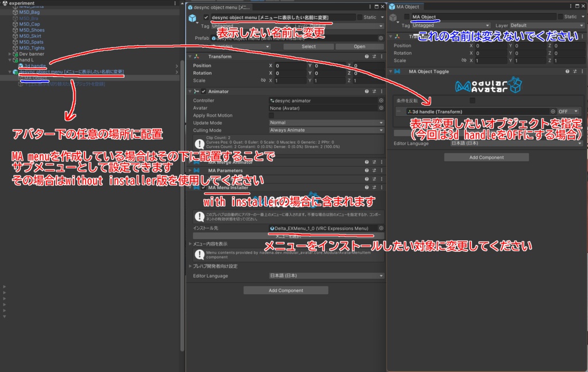The width and height of the screenshot is (588, 372).
Task: Open Update Mode Normal dropdown
Action: [326, 122]
